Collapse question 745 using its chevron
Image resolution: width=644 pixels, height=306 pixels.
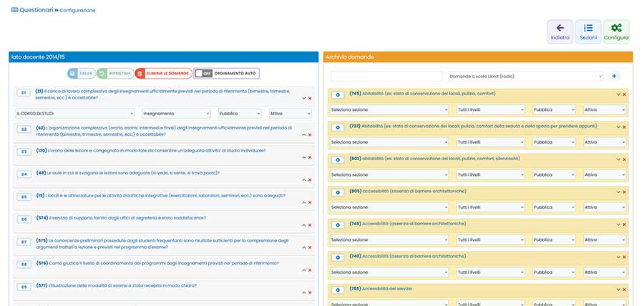tap(618, 94)
